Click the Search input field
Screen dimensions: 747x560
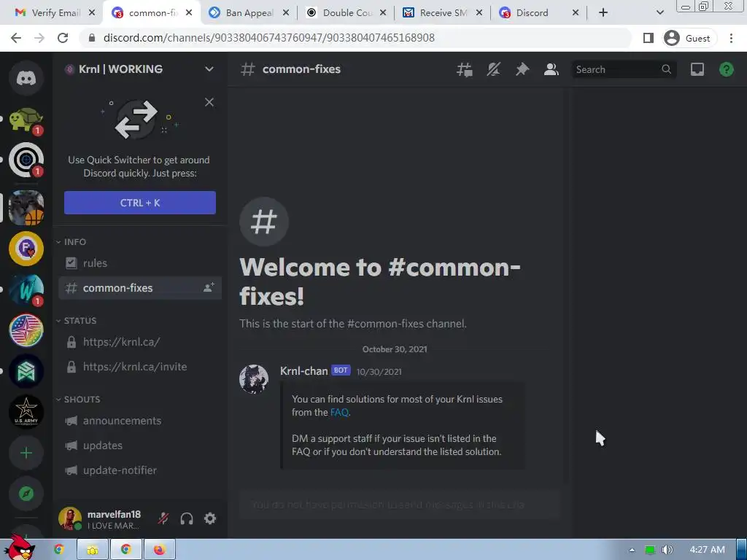click(x=624, y=69)
